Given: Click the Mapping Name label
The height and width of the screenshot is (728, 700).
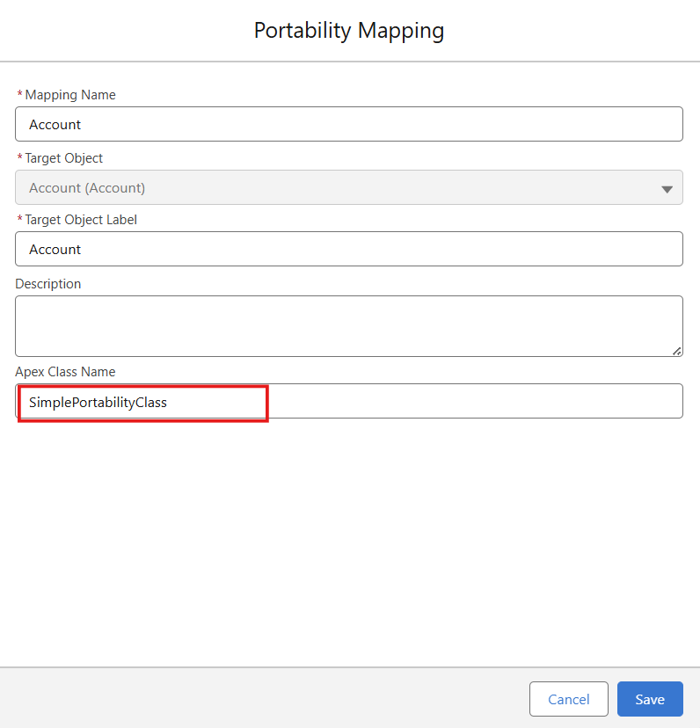Looking at the screenshot, I should coord(70,95).
